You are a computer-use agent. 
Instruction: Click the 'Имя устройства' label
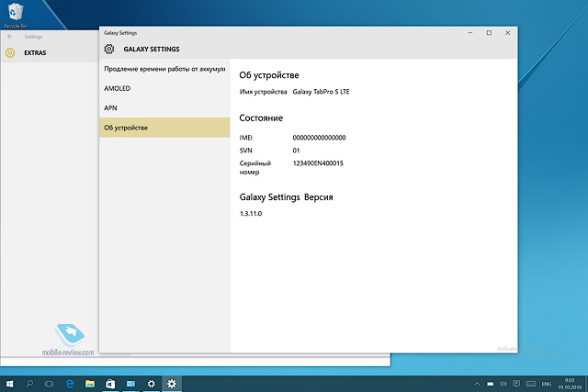pyautogui.click(x=264, y=92)
